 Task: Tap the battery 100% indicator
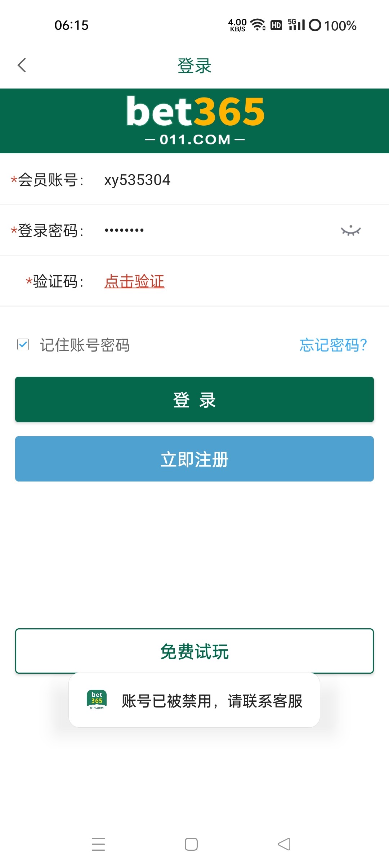(x=333, y=25)
